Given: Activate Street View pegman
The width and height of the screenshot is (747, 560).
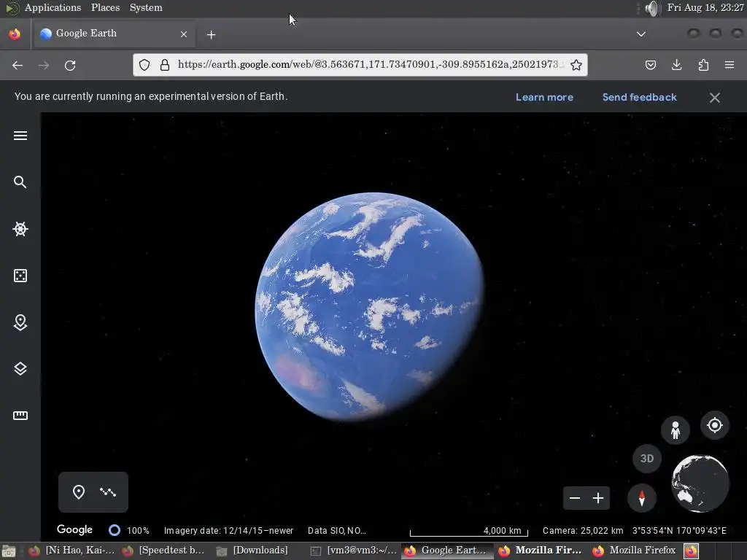Looking at the screenshot, I should coord(675,430).
